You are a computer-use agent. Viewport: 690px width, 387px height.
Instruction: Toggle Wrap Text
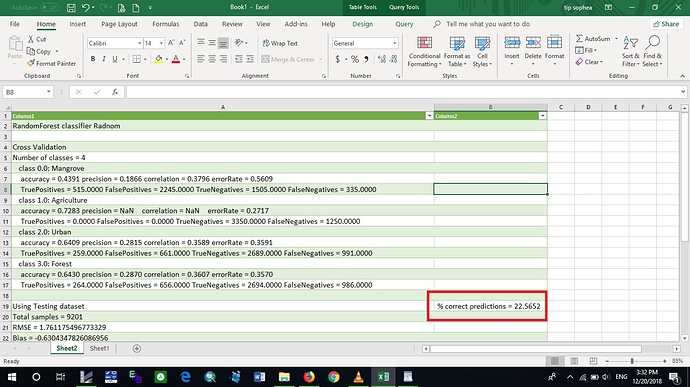280,43
